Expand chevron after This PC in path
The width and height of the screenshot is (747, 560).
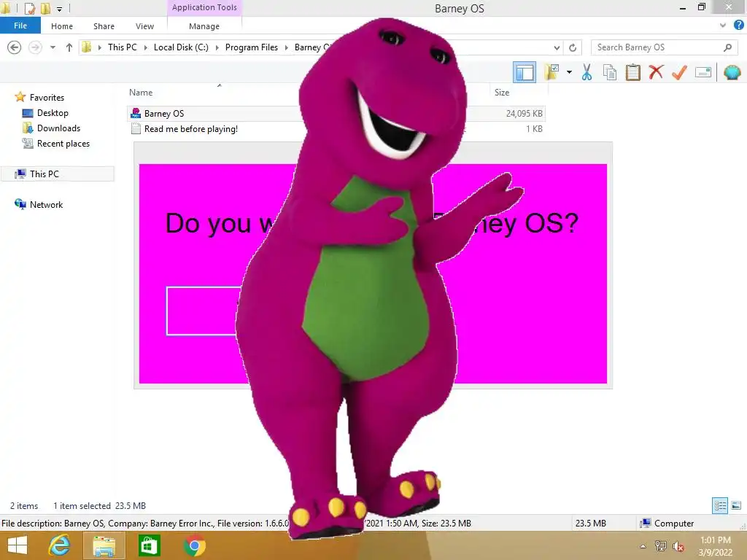(145, 47)
